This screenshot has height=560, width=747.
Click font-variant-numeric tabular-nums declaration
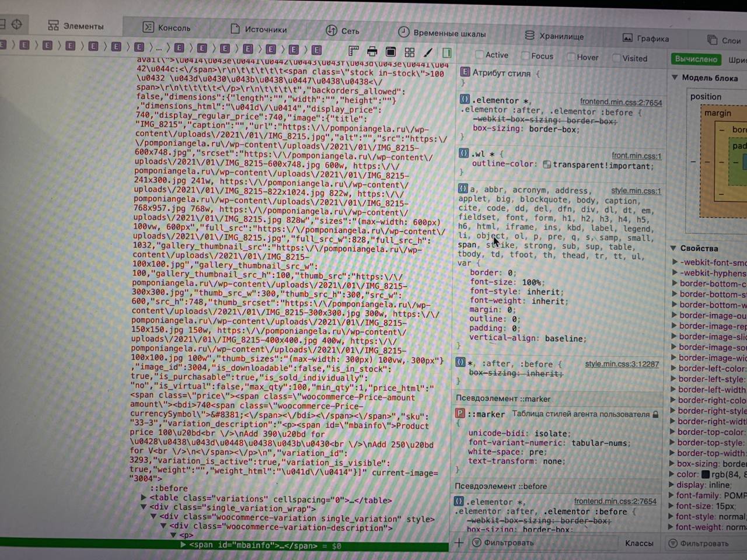[549, 442]
